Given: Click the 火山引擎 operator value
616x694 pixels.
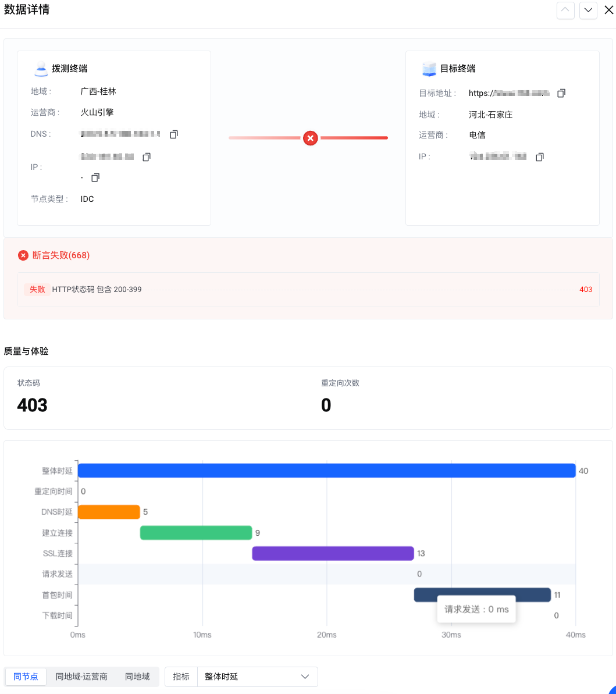Looking at the screenshot, I should point(97,112).
